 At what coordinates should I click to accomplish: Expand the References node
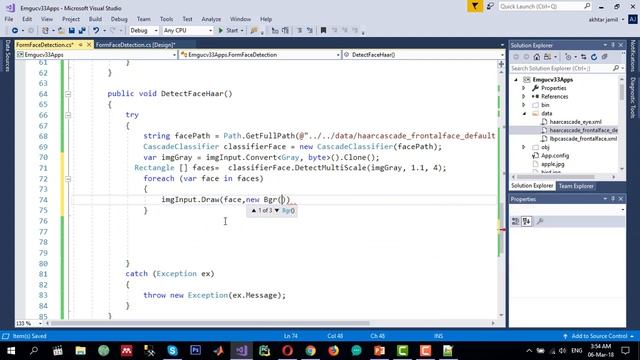[x=524, y=97]
